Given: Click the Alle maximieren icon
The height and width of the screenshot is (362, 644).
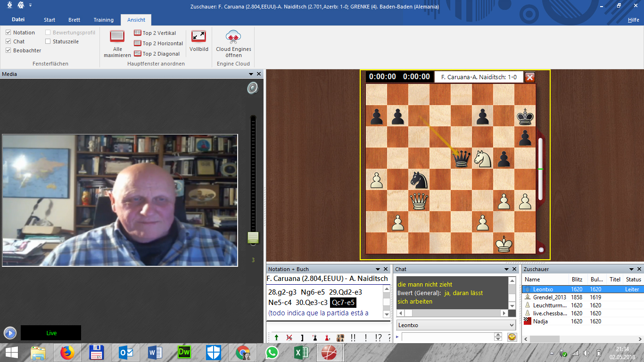Looking at the screenshot, I should [117, 37].
